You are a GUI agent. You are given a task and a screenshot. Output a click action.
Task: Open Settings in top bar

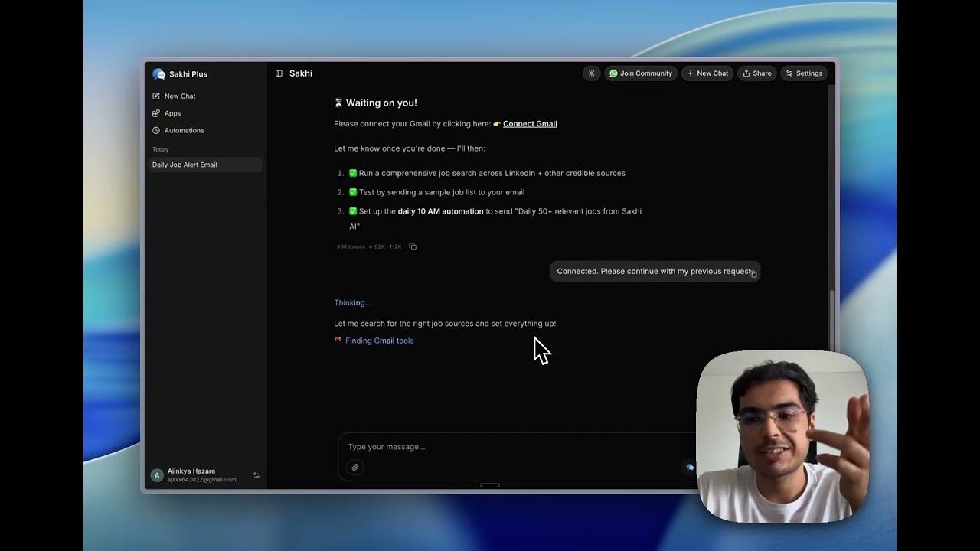click(804, 73)
